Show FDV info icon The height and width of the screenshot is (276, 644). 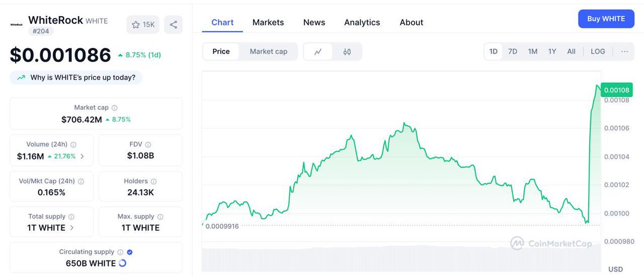[x=148, y=144]
